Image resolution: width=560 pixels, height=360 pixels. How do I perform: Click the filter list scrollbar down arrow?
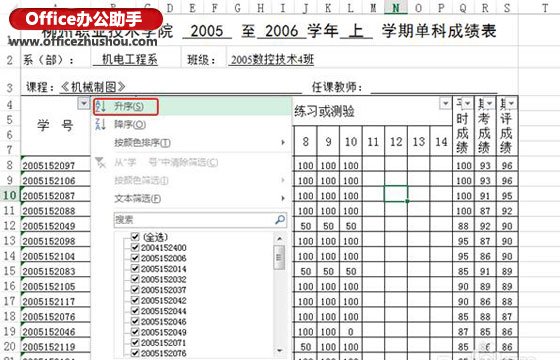coord(279,350)
